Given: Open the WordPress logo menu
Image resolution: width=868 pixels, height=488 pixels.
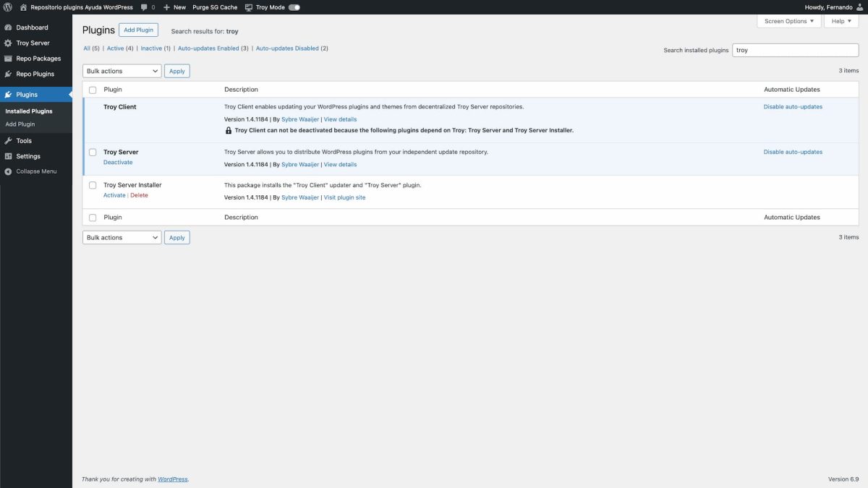Looking at the screenshot, I should pyautogui.click(x=8, y=7).
